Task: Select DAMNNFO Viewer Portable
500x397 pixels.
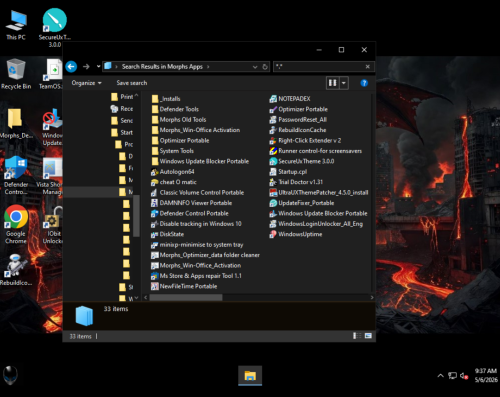Action: tap(191, 203)
